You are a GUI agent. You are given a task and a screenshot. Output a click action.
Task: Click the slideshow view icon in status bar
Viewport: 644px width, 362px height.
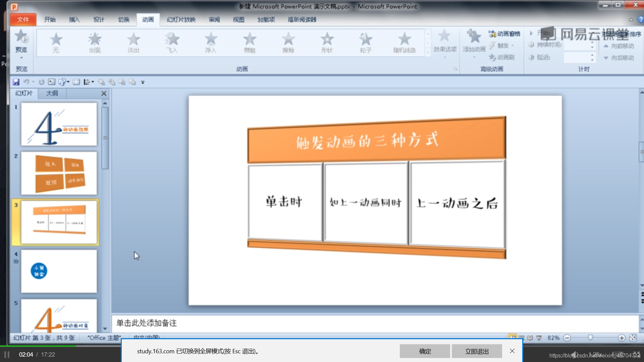(539, 338)
